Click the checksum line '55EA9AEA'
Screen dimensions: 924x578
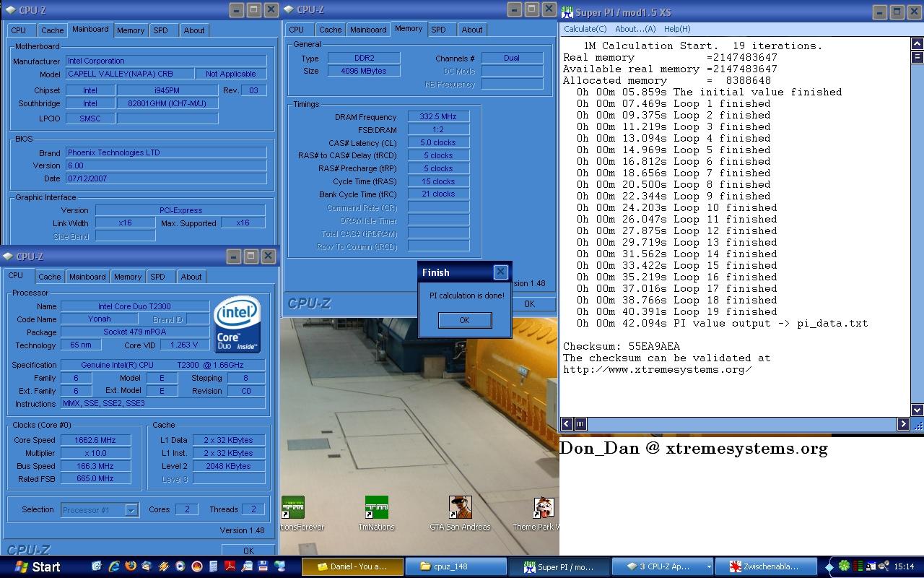(622, 346)
